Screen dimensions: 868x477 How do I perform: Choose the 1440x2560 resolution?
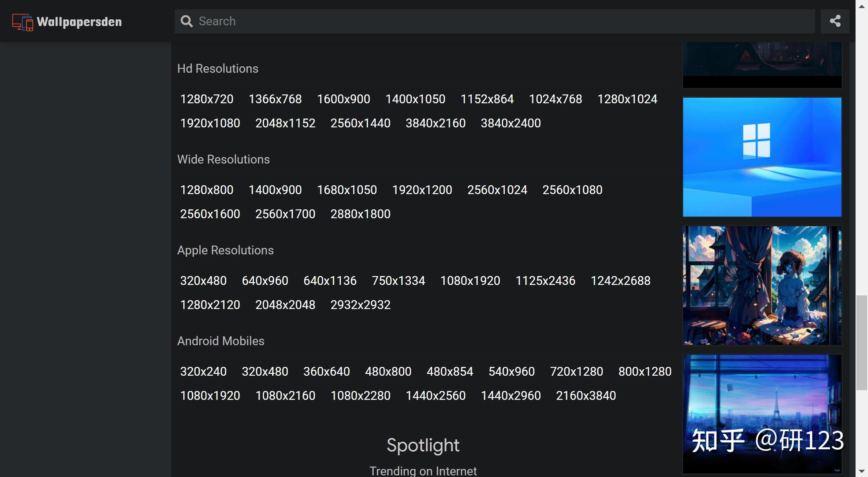436,396
